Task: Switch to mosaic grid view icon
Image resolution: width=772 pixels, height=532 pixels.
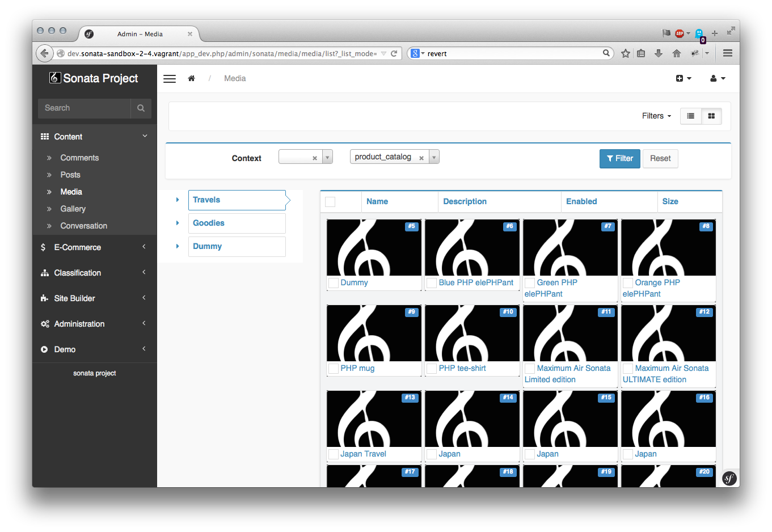Action: [x=711, y=116]
